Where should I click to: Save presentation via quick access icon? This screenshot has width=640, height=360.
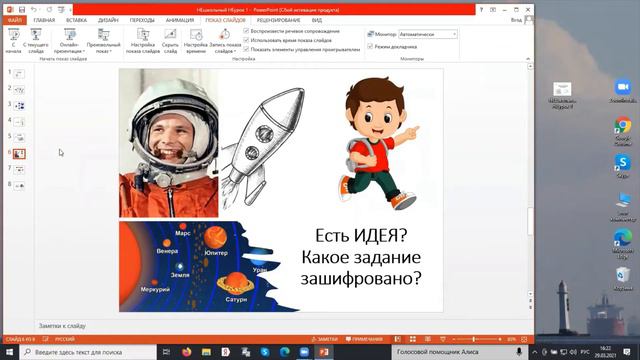(22, 9)
